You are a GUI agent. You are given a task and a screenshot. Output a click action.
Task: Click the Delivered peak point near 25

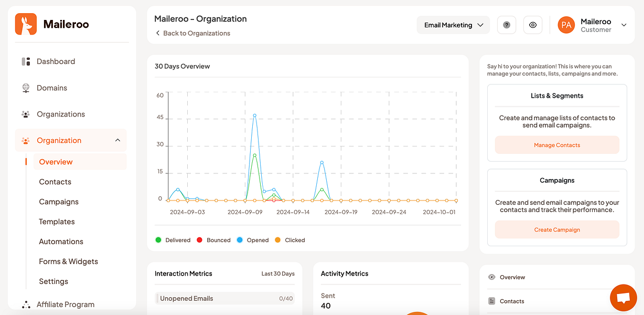[x=255, y=155]
